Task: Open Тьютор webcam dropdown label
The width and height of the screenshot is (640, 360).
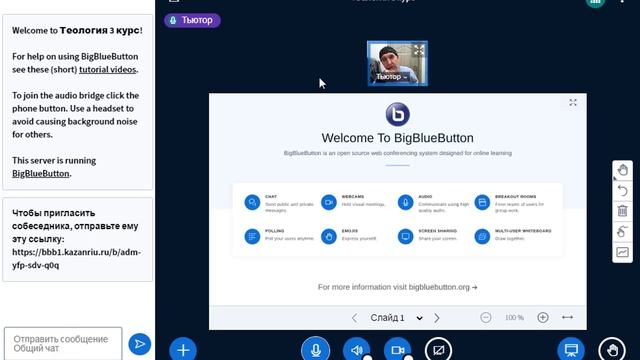Action: pos(391,77)
